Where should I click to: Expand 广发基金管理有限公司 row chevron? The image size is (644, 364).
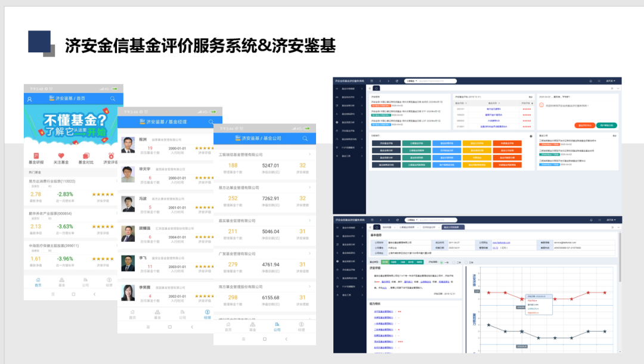309,254
